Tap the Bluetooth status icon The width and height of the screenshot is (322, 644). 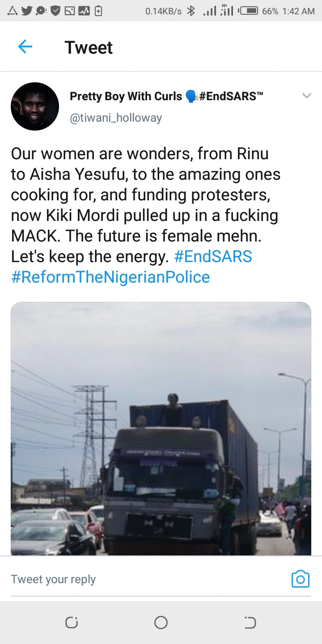[x=191, y=11]
